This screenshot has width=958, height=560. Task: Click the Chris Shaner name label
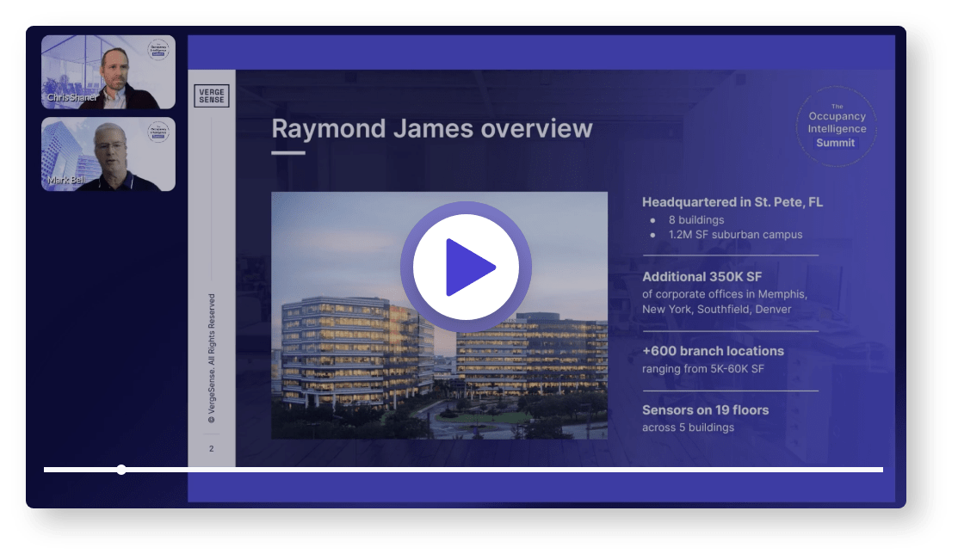(x=72, y=98)
